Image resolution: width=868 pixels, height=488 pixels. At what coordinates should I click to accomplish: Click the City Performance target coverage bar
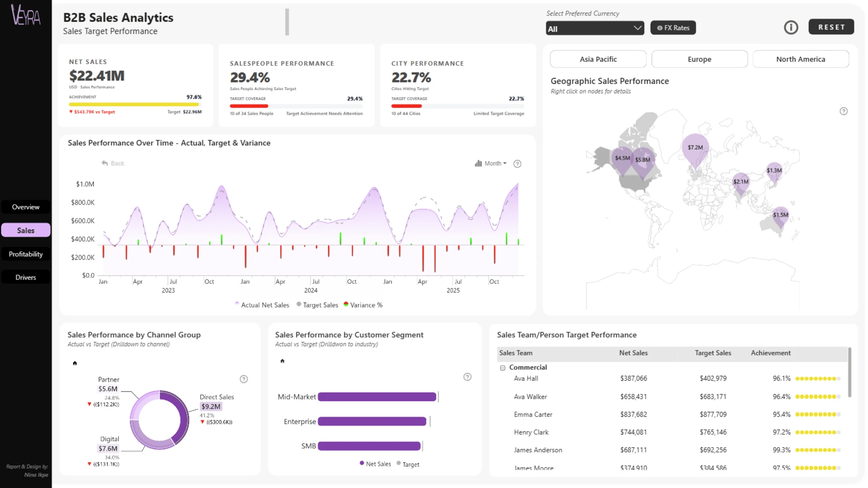click(458, 106)
